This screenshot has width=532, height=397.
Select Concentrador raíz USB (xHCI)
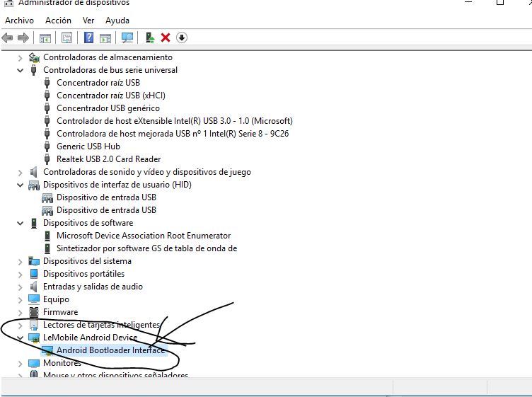(x=111, y=96)
